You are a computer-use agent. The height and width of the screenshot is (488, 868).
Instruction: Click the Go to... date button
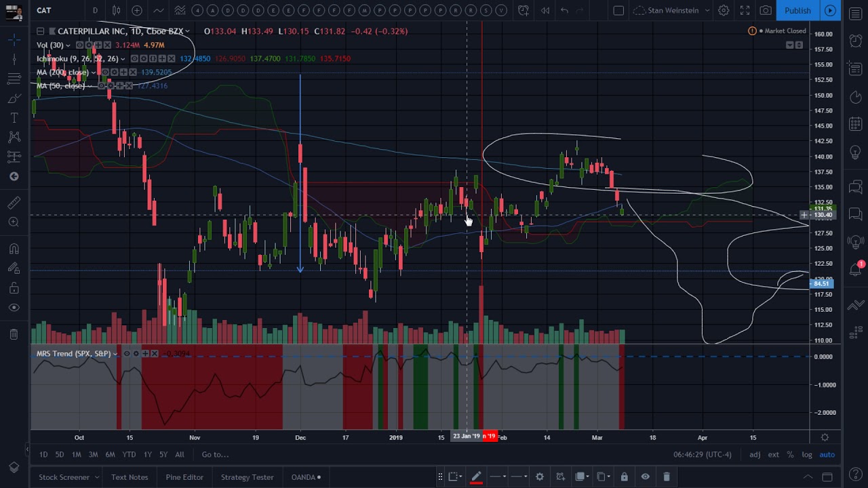pyautogui.click(x=215, y=455)
